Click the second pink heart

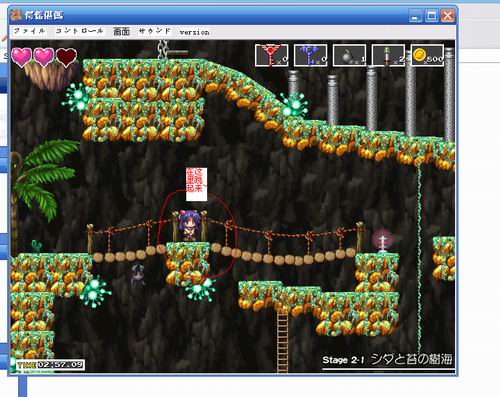[x=44, y=57]
